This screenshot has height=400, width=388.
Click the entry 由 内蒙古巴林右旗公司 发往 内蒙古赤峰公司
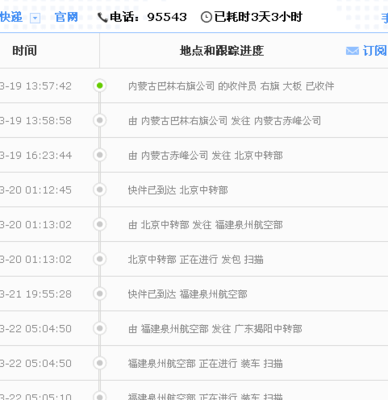(x=225, y=121)
